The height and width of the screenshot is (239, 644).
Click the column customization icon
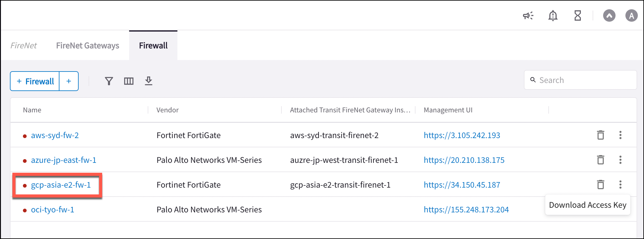(129, 81)
